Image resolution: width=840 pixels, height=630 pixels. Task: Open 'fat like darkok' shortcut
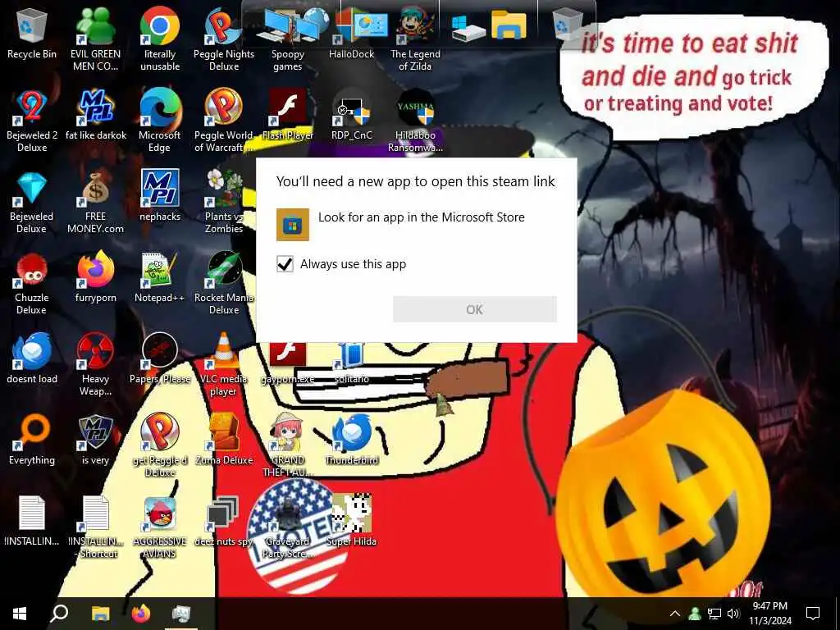(95, 107)
